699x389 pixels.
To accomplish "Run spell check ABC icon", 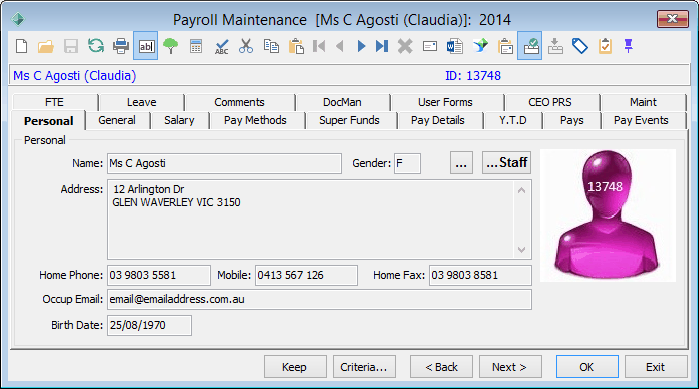I will tap(221, 46).
